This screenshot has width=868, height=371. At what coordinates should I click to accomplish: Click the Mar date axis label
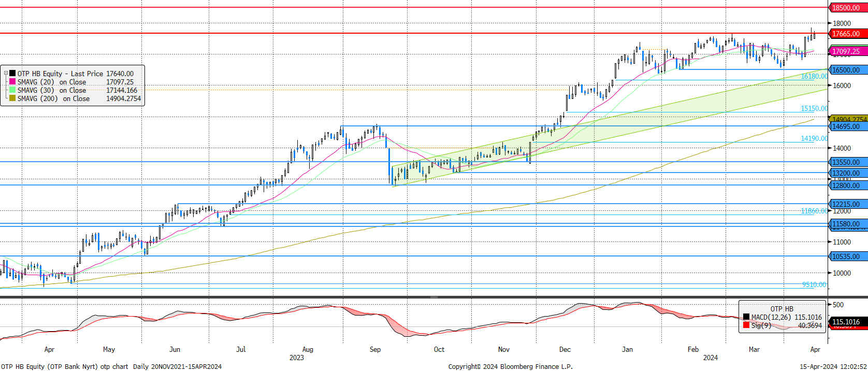point(754,349)
